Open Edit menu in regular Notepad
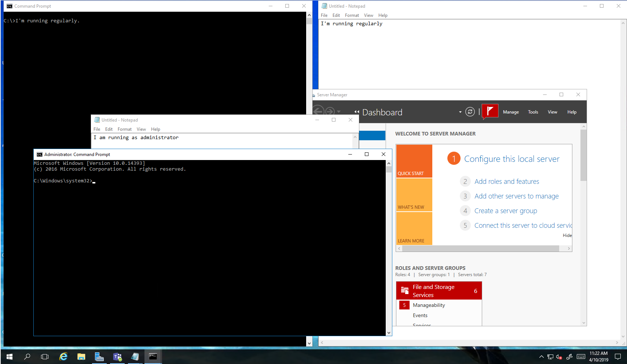 336,15
